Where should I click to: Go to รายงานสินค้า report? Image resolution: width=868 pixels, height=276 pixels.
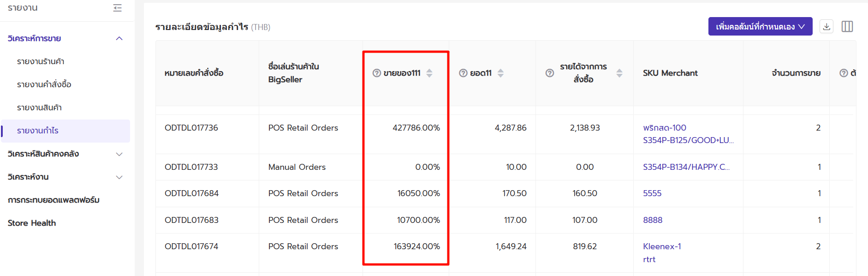pos(39,108)
